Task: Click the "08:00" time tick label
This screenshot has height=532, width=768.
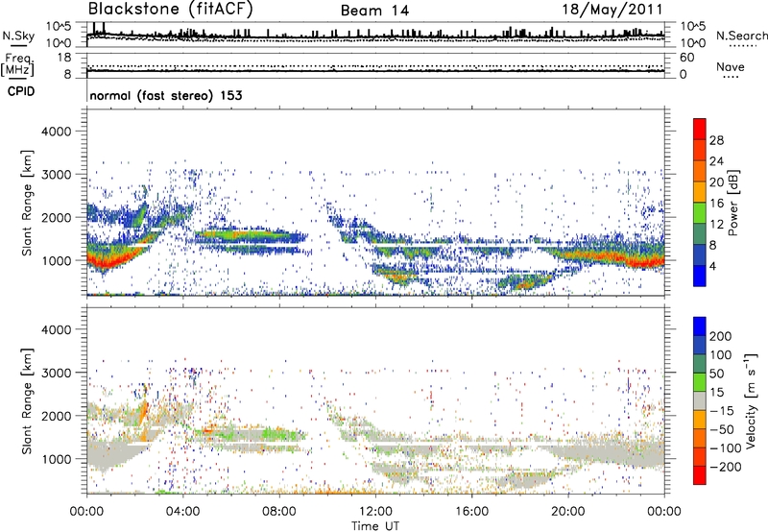Action: pyautogui.click(x=279, y=512)
